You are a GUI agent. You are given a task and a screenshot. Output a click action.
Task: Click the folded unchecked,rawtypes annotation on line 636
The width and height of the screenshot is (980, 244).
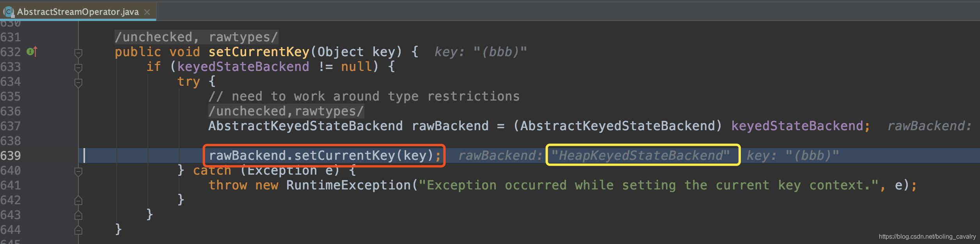coord(286,111)
